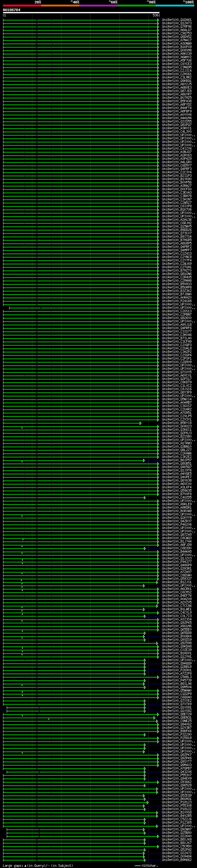The height and width of the screenshot is (868, 197).
Task: Click the arrowhead ending the UniRef100_B6IP57 alignment
Action: tap(144, 461)
